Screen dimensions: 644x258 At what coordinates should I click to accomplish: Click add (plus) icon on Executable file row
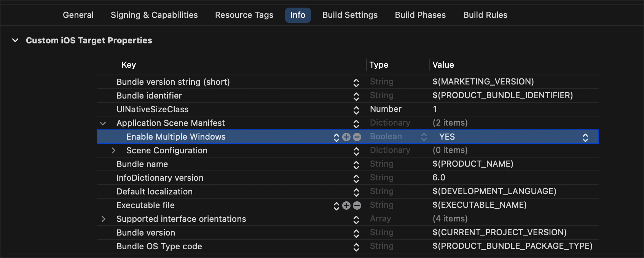point(346,205)
